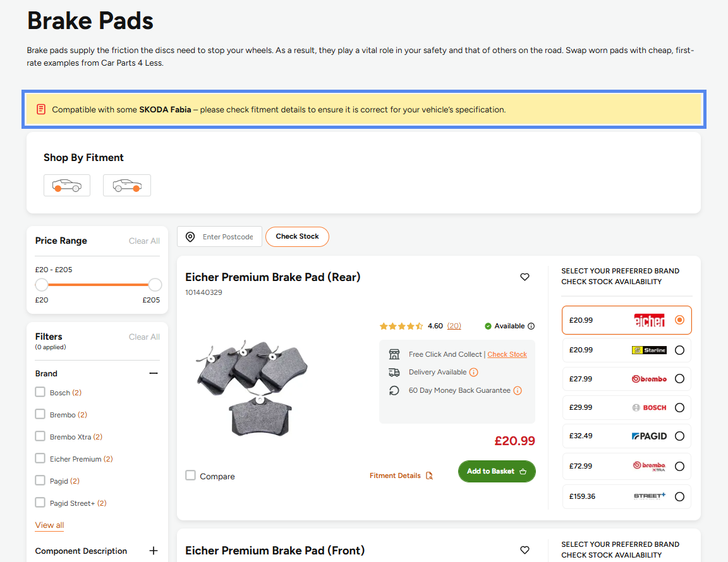The width and height of the screenshot is (728, 562).
Task: Click heart icon on Front brake pad
Action: point(525,551)
